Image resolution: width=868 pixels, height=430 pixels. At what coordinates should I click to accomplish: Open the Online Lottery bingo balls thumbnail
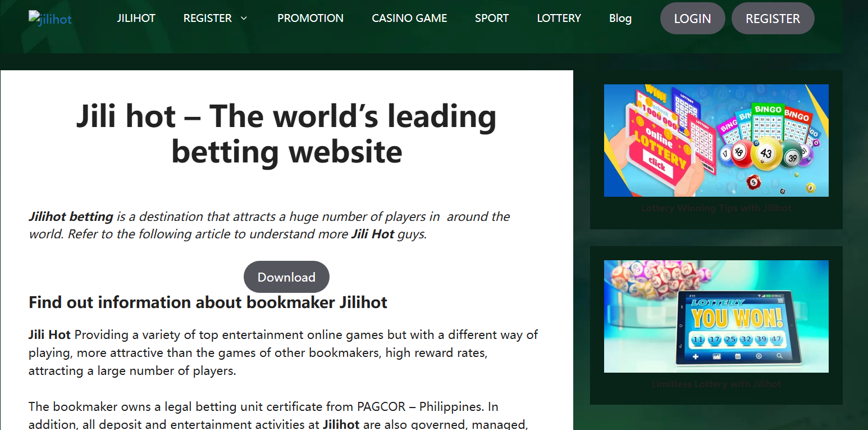point(716,141)
